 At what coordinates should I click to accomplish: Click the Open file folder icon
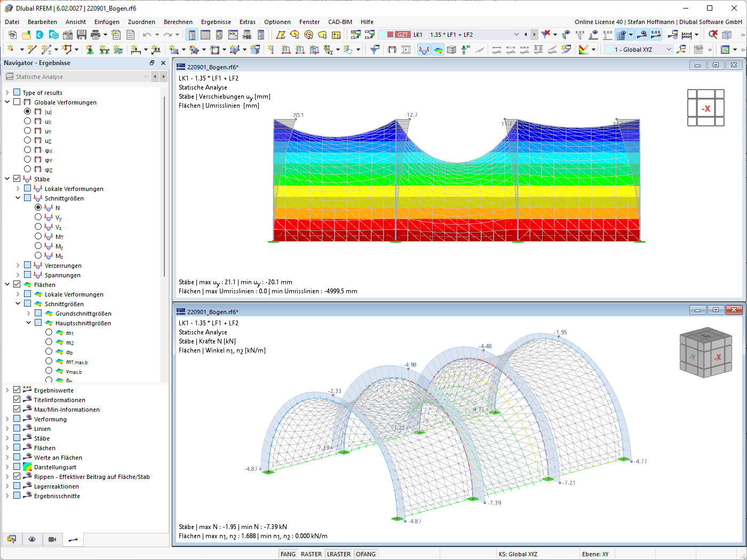click(26, 35)
